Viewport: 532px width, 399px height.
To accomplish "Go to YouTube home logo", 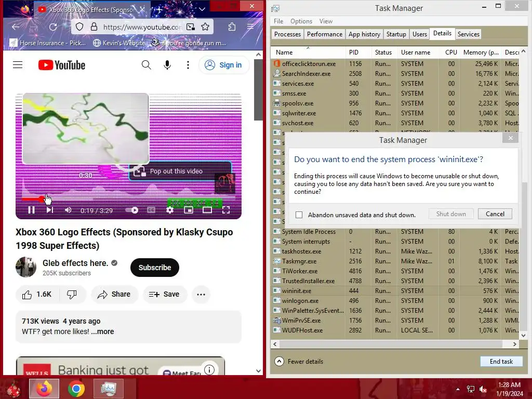I will 62,65.
